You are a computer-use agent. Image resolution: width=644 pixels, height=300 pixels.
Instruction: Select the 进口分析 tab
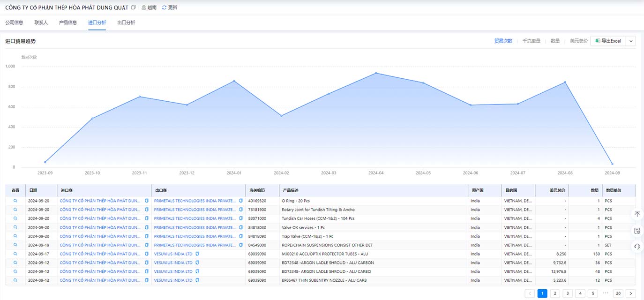click(97, 22)
